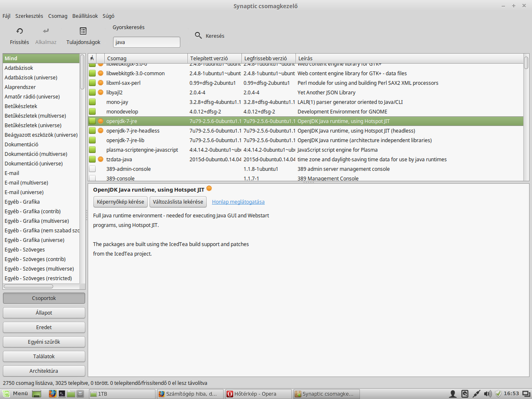Click the show desktop icon in taskbar

click(37, 394)
